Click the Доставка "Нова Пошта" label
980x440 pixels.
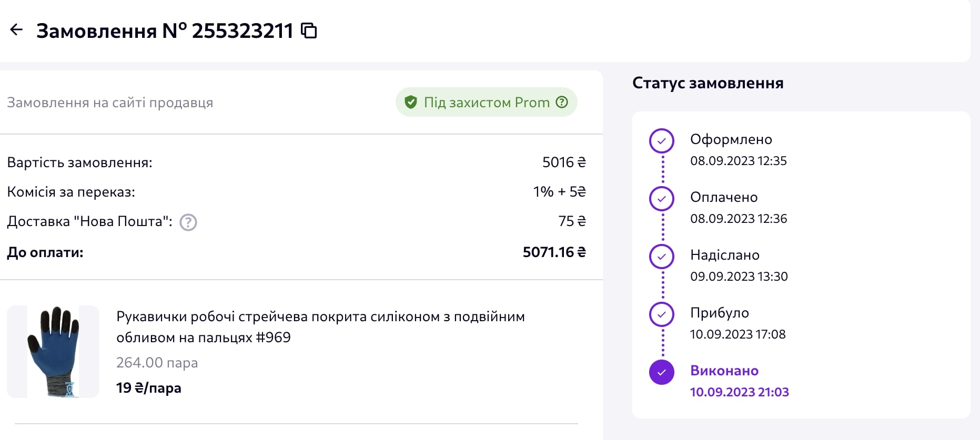pos(90,221)
